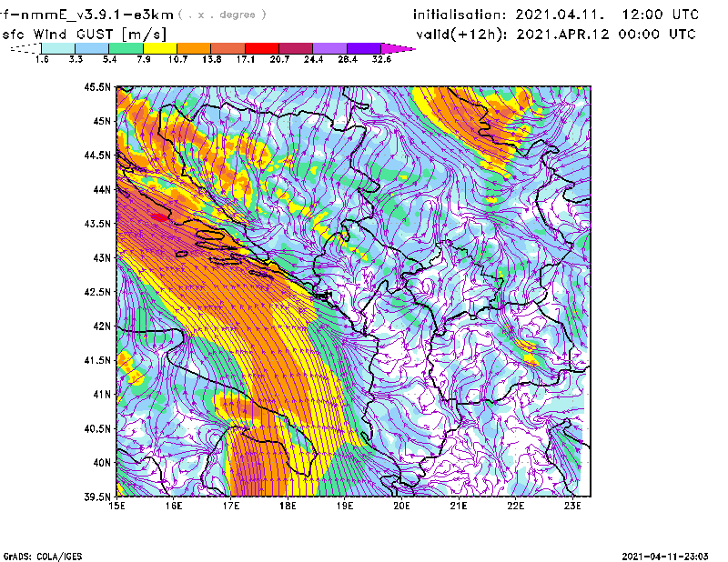Click the 45.5N latitude label
Image resolution: width=728 pixels, height=562 pixels.
[x=98, y=86]
